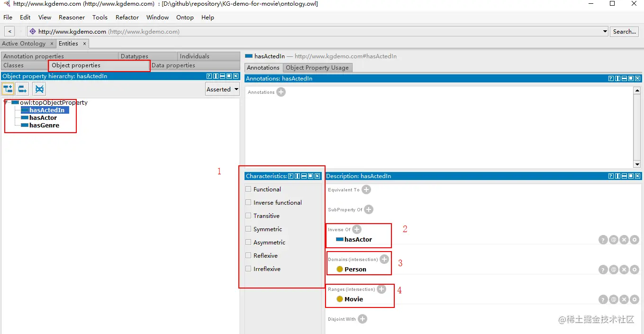Open the Datatypes tab
The width and height of the screenshot is (644, 334).
(148, 56)
